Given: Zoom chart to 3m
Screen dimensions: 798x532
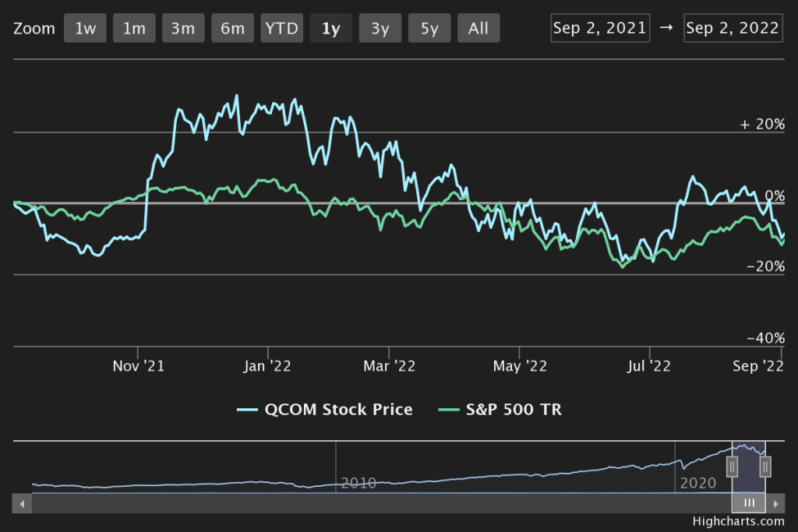Looking at the screenshot, I should click(183, 29).
